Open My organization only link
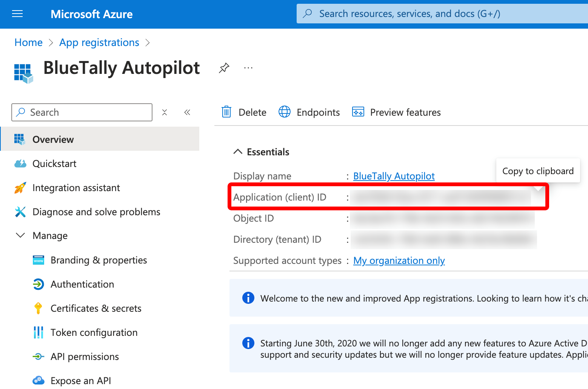The height and width of the screenshot is (389, 588). (399, 260)
